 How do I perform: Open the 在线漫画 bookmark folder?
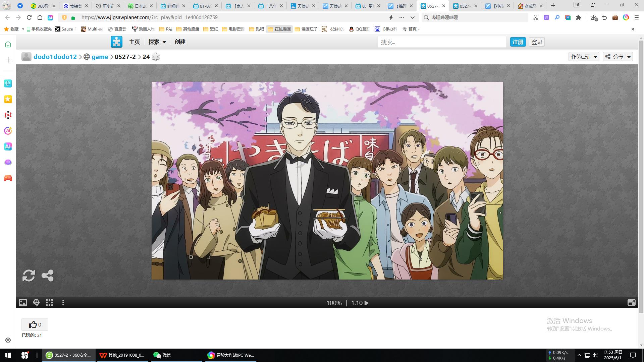[x=279, y=29]
